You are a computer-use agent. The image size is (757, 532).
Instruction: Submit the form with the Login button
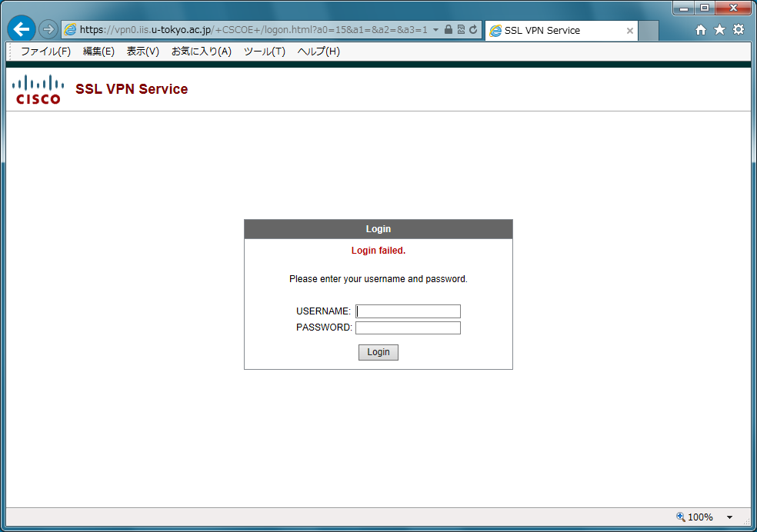pyautogui.click(x=378, y=352)
